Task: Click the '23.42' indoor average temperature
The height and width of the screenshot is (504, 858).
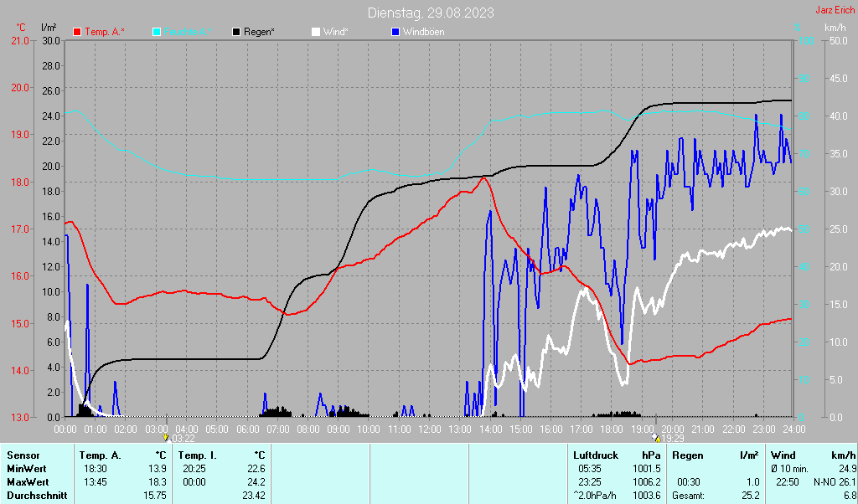Action: pyautogui.click(x=254, y=496)
